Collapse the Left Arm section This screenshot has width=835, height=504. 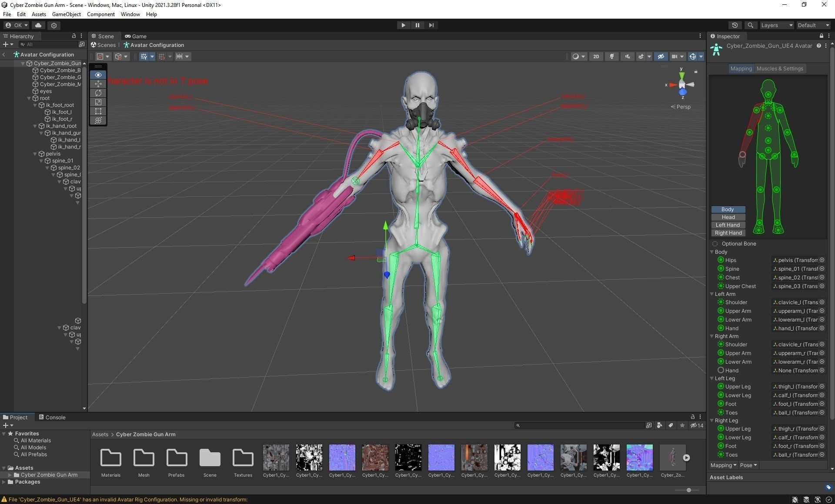pyautogui.click(x=712, y=294)
